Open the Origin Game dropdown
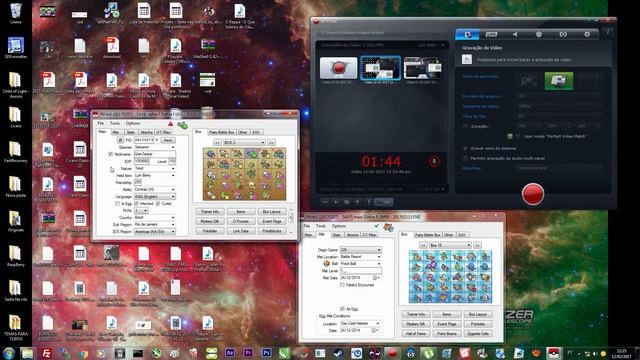Image resolution: width=640 pixels, height=360 pixels. [x=360, y=250]
